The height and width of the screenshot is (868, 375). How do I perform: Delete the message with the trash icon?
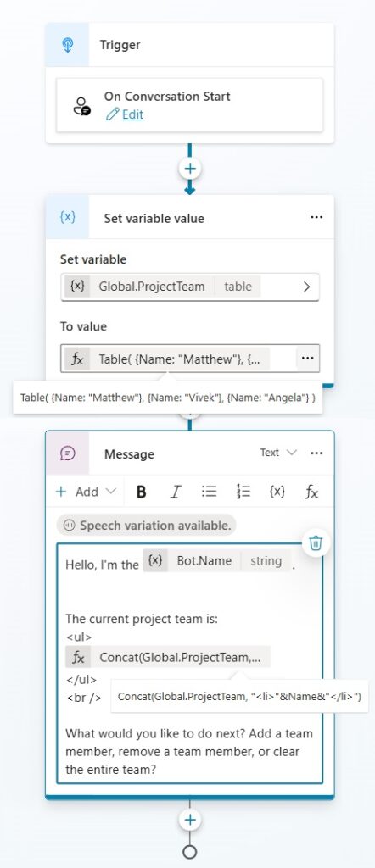click(x=316, y=543)
